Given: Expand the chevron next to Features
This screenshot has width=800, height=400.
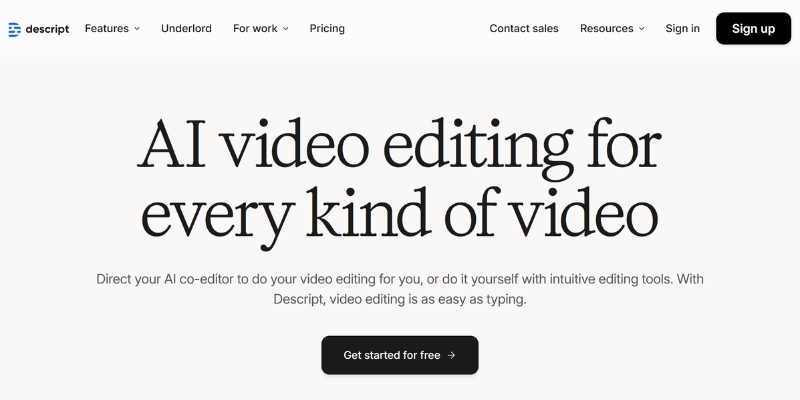Looking at the screenshot, I should pos(137,29).
